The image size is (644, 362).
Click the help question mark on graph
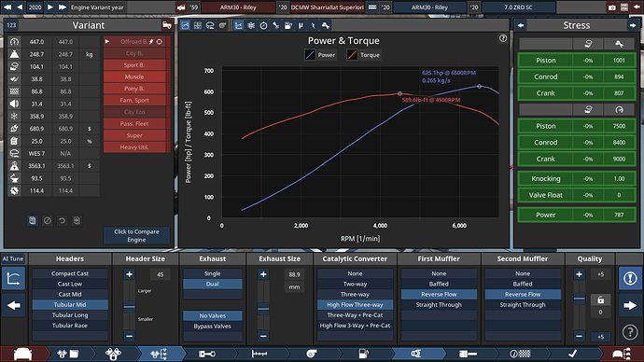(503, 38)
